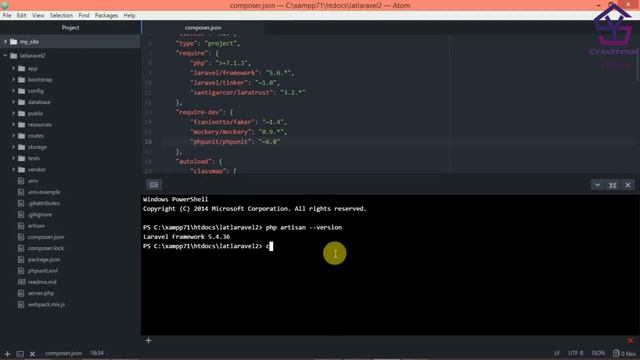Expand the resources folder chevron

[x=13, y=124]
